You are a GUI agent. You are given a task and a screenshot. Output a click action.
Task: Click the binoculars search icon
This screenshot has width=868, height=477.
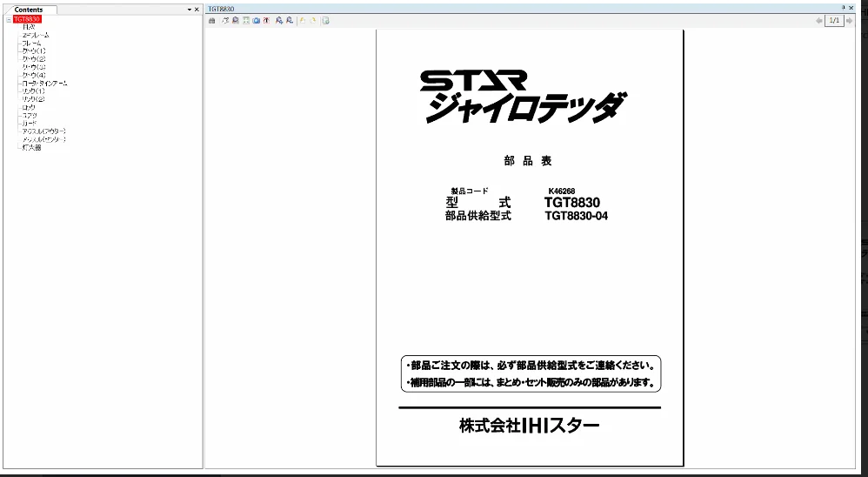[212, 21]
